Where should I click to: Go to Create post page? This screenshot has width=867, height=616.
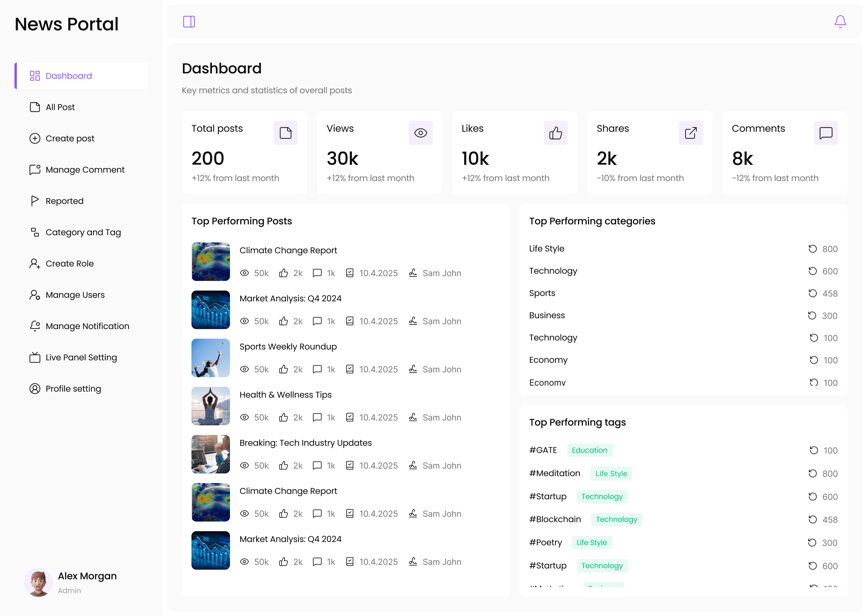pos(70,138)
